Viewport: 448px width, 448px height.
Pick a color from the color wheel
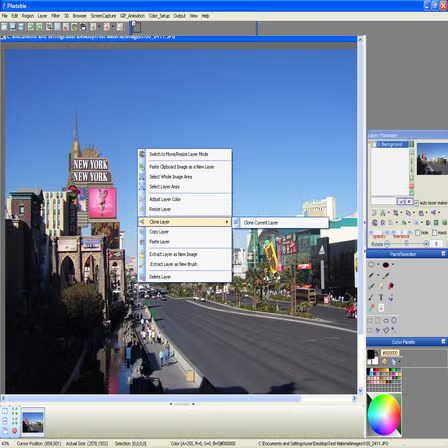(x=384, y=415)
